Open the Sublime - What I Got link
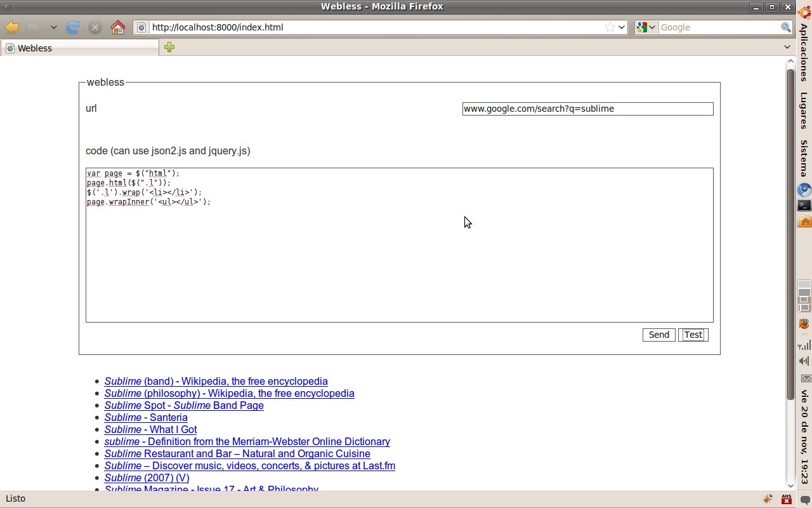 [151, 429]
